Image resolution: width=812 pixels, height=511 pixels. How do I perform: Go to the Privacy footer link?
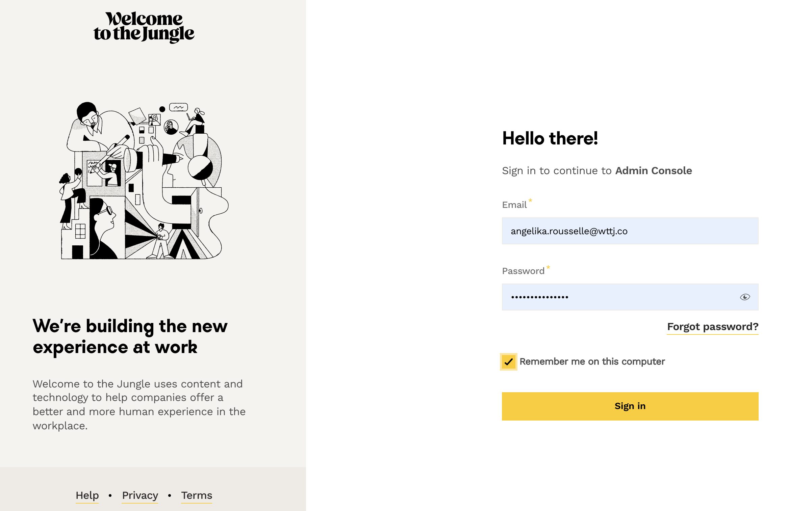tap(140, 495)
